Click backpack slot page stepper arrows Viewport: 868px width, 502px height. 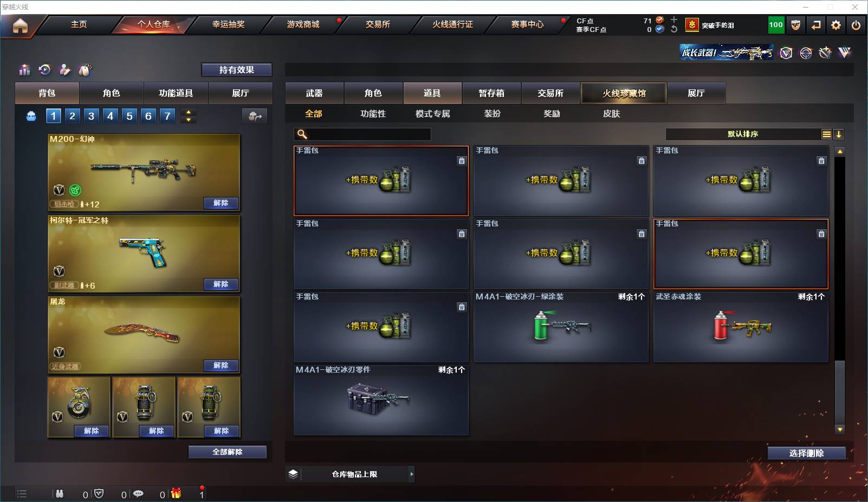189,116
